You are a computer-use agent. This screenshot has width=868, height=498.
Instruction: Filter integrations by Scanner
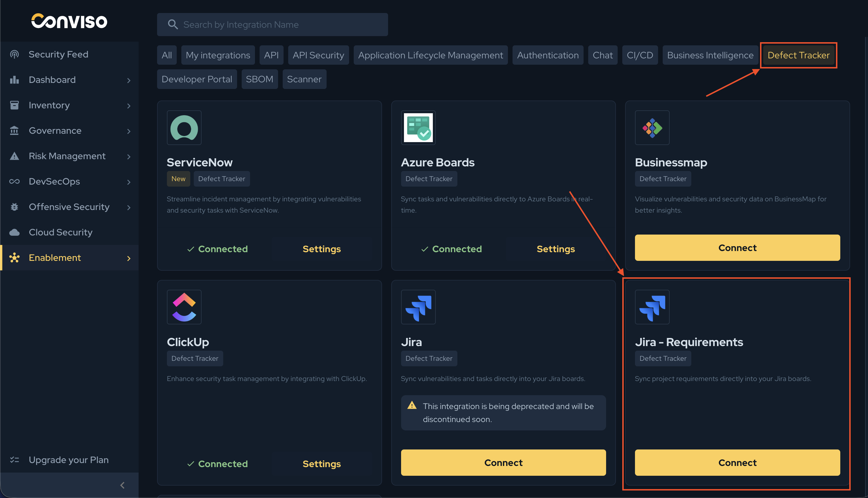[304, 79]
